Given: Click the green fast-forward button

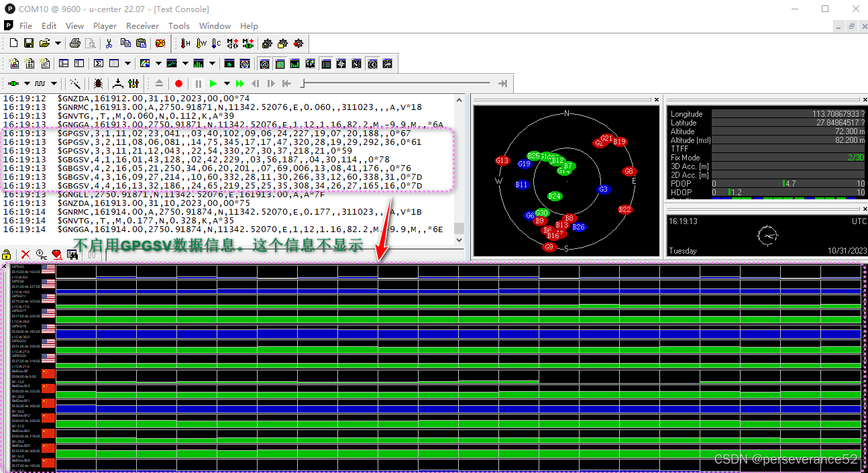Looking at the screenshot, I should pos(240,84).
